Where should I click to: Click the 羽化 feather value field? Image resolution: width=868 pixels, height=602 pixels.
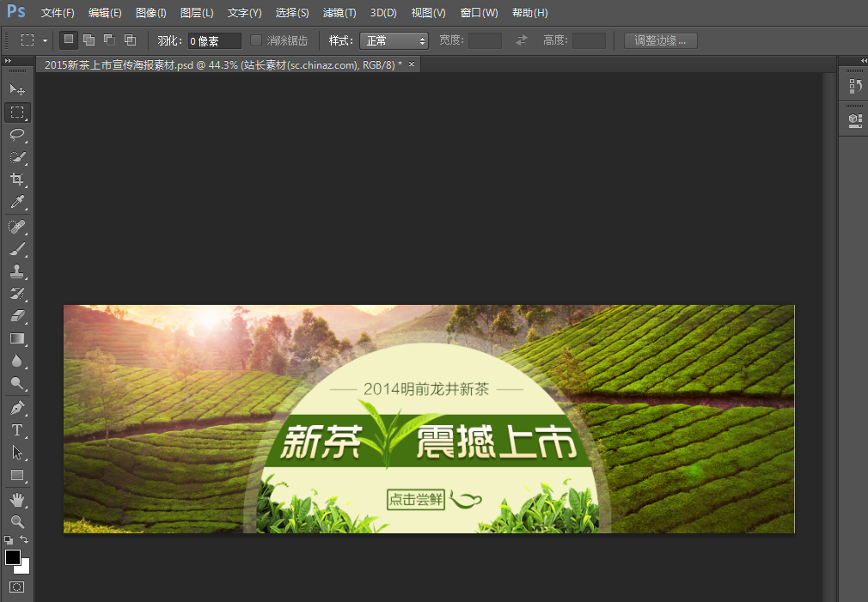coord(214,41)
